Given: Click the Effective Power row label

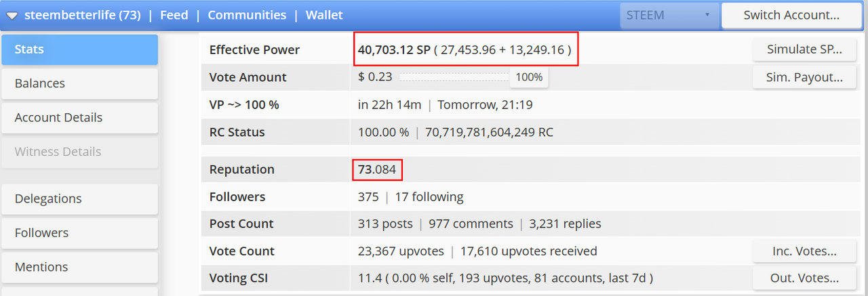Looking at the screenshot, I should 254,49.
